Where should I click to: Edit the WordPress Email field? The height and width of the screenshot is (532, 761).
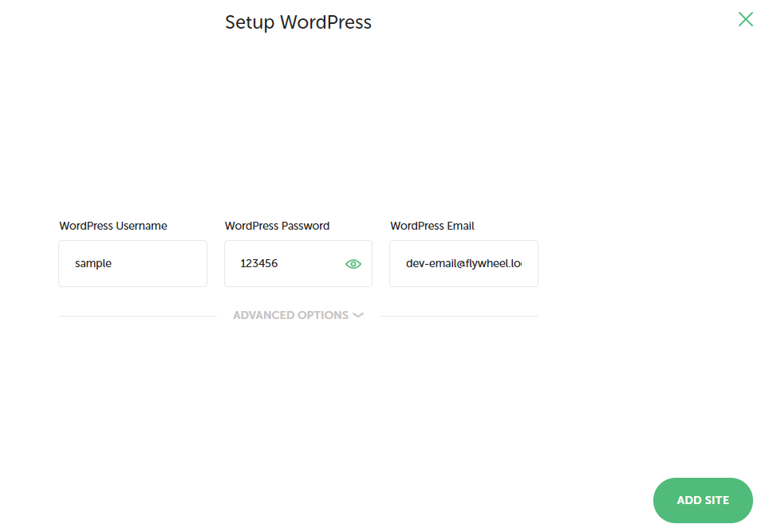463,263
